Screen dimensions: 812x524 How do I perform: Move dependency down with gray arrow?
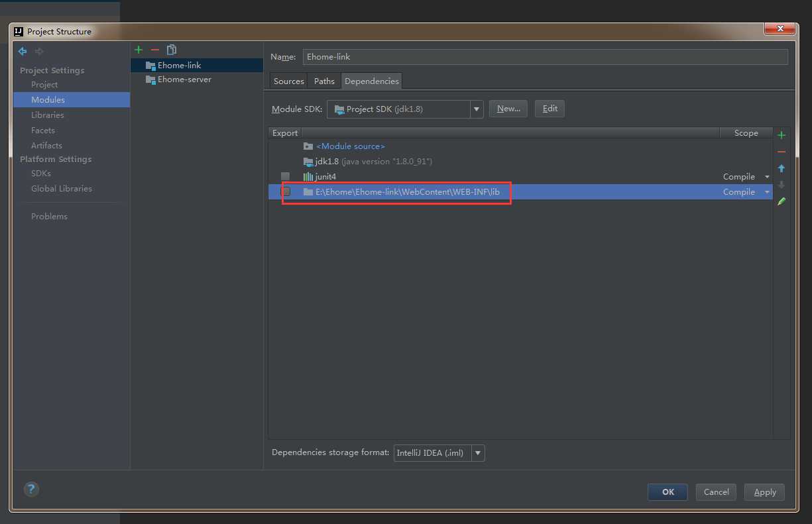pos(782,185)
